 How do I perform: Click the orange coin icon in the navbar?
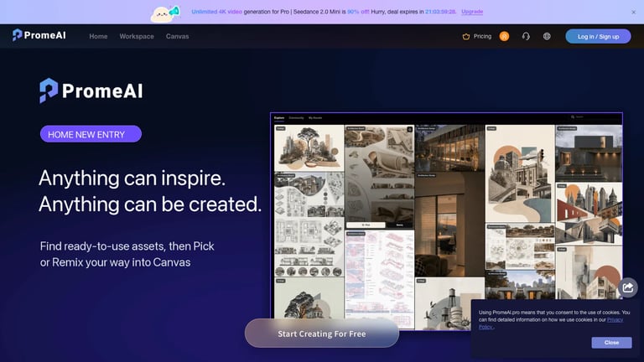[x=504, y=36]
